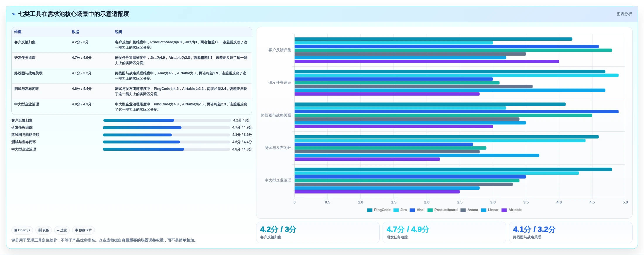
Task: Click the 研发任务追踪 label on the chart axis
Action: (280, 83)
